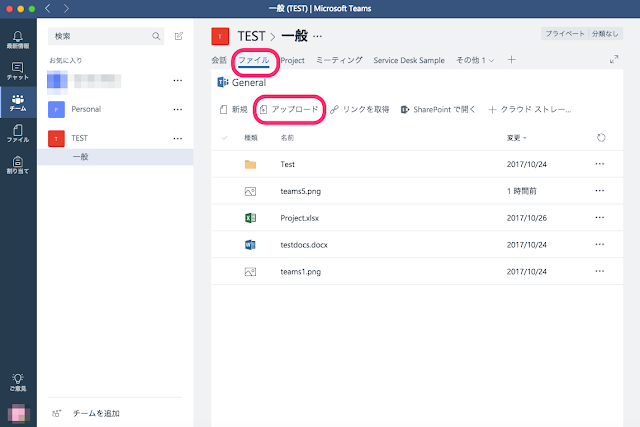Image resolution: width=640 pixels, height=427 pixels.
Task: Click the Word icon for testdocs.docx
Action: [250, 245]
